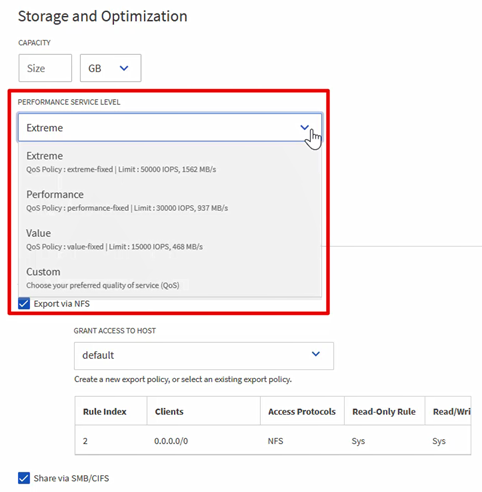
Task: Click the Clients column header
Action: [x=169, y=412]
